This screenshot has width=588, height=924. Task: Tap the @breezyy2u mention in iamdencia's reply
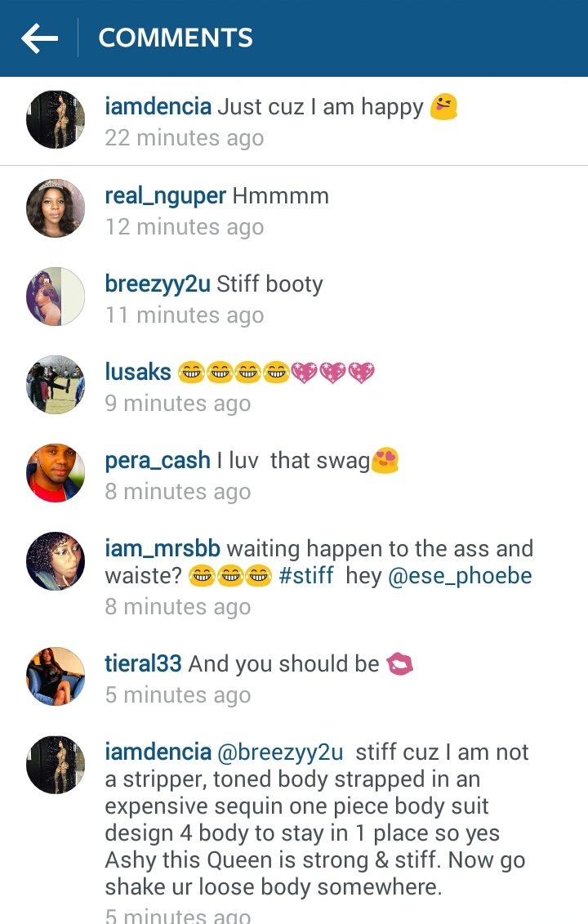click(x=280, y=752)
